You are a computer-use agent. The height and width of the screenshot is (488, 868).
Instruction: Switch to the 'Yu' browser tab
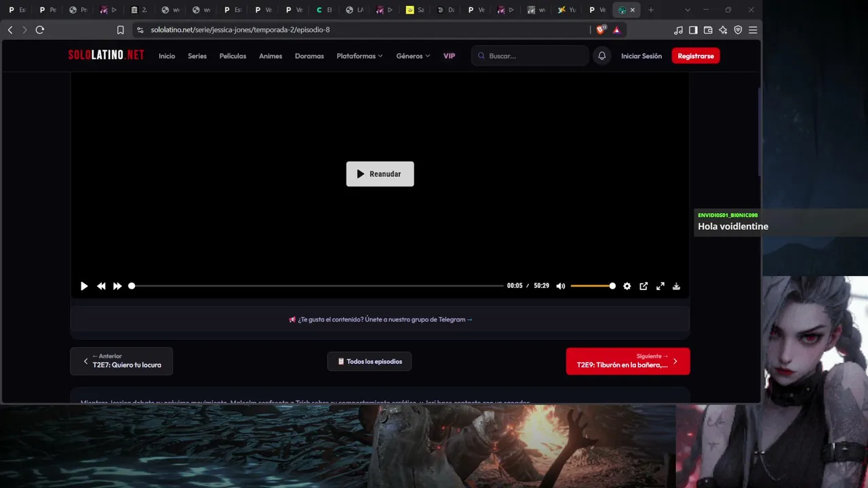tap(567, 10)
